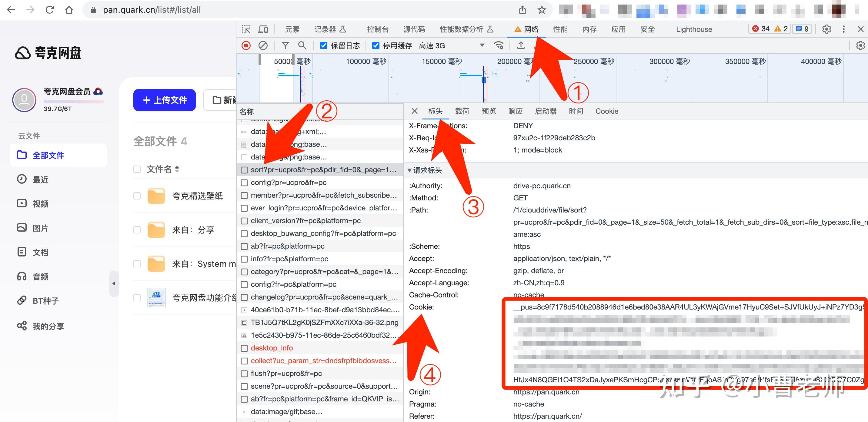Select All Files in sidebar

(x=58, y=155)
